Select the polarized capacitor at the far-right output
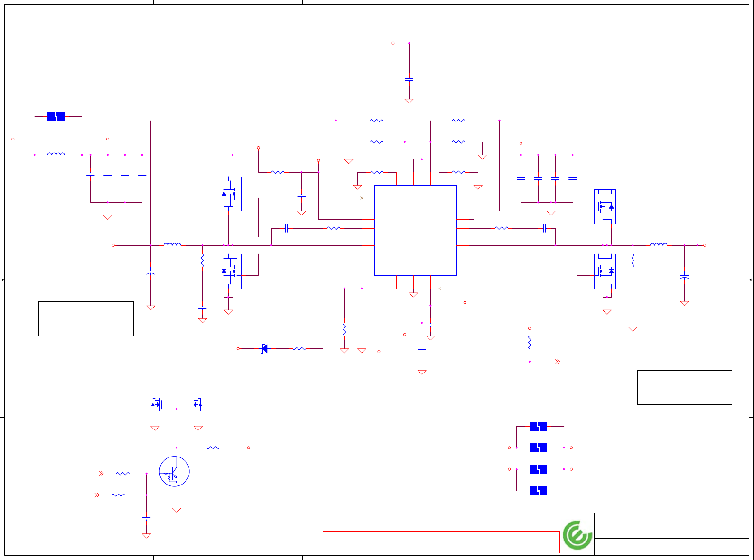The height and width of the screenshot is (560, 754). click(x=684, y=277)
